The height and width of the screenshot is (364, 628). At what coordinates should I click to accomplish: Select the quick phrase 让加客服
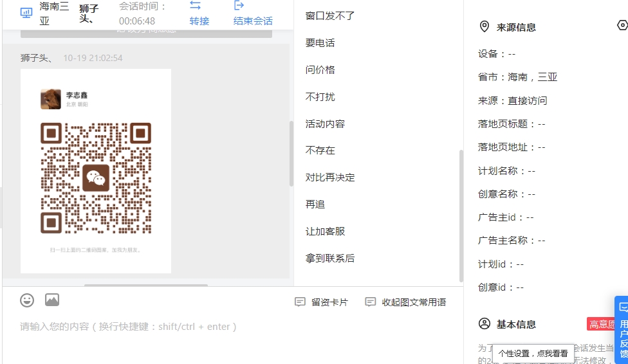pos(325,231)
